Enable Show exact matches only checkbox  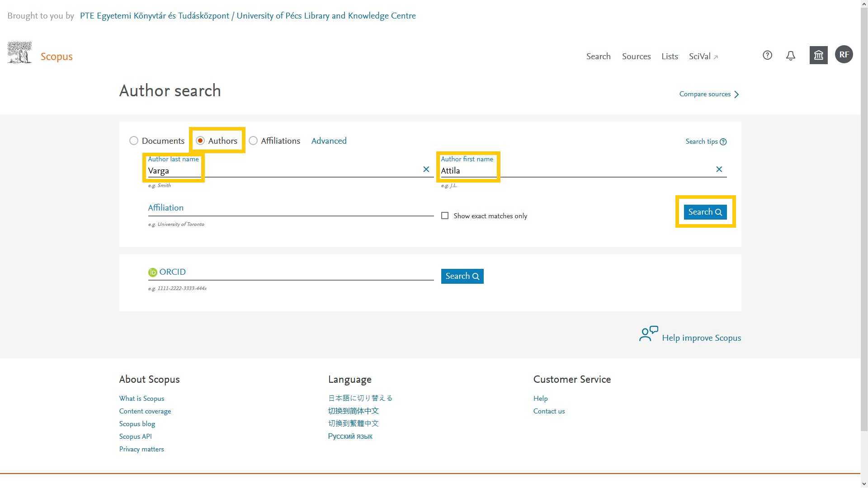[445, 216]
